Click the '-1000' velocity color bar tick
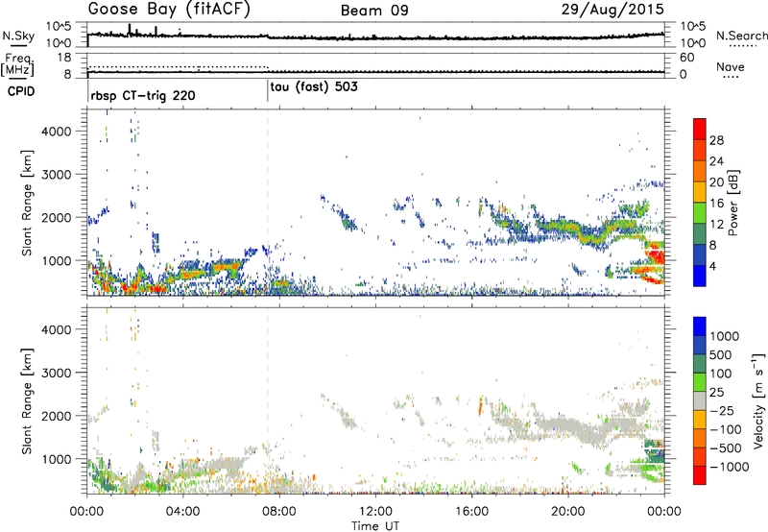The width and height of the screenshot is (768, 532). [729, 467]
